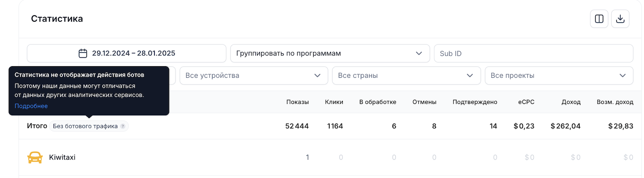
Task: Open the 'Группировать по программам' dropdown
Action: point(330,53)
